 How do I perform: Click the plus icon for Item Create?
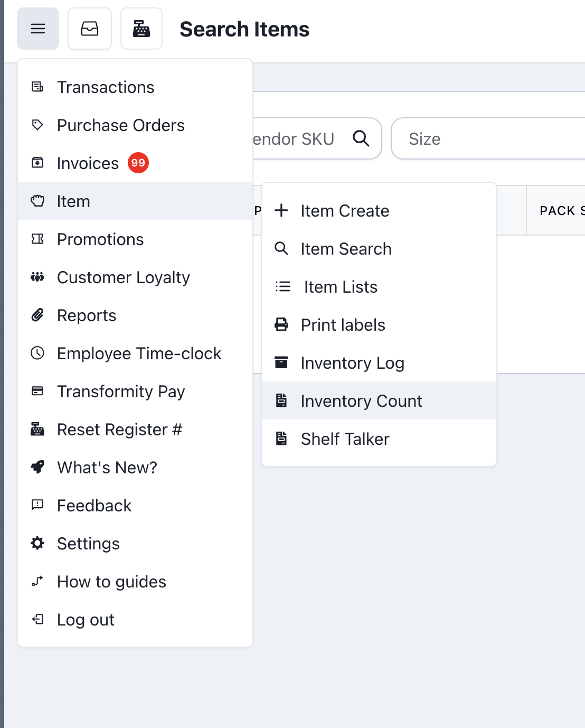(281, 210)
